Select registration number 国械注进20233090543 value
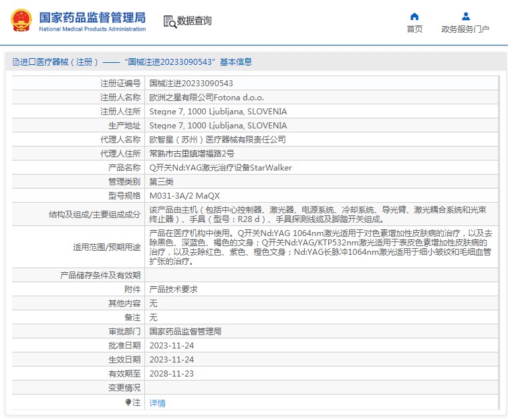Screen dimensions: 508x420 191,84
